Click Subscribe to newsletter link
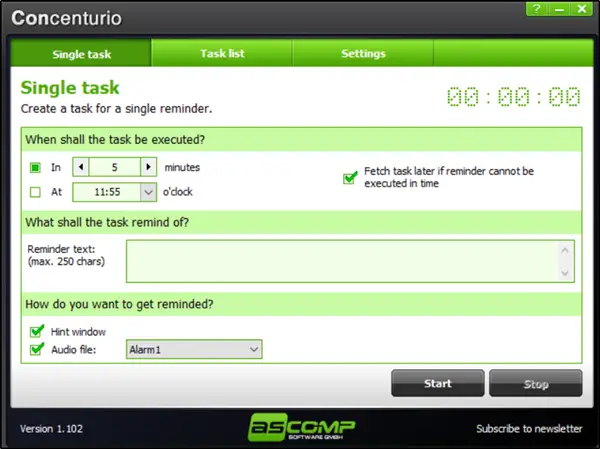The height and width of the screenshot is (449, 600). [529, 429]
